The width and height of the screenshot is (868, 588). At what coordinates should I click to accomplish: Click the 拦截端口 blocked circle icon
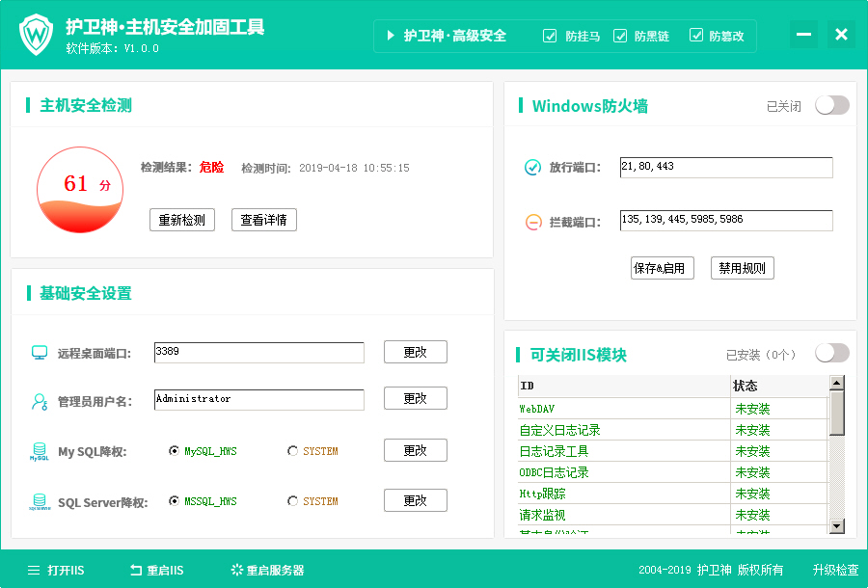533,223
